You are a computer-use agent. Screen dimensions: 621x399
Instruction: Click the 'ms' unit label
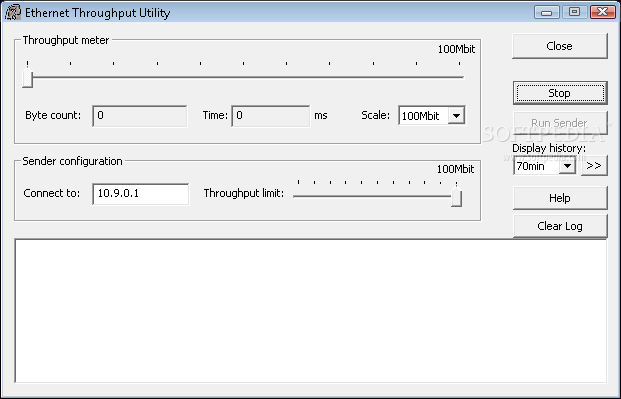click(x=321, y=116)
